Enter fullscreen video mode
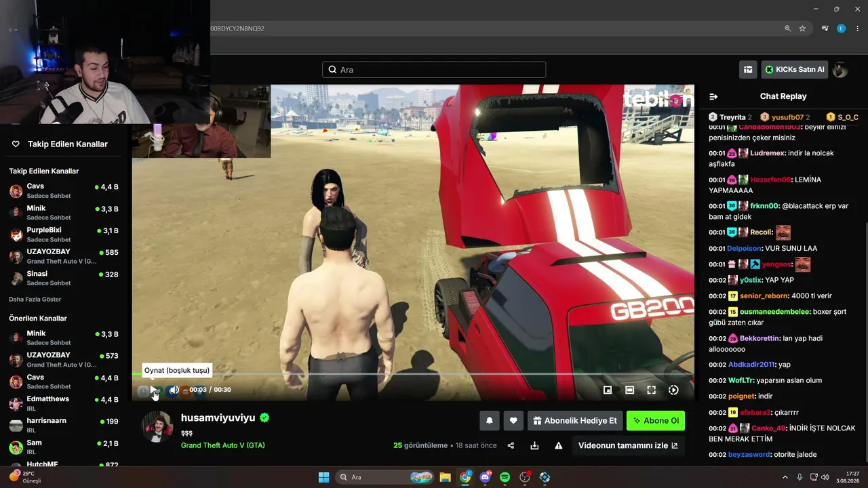Screen dimensions: 868x488 (651, 390)
